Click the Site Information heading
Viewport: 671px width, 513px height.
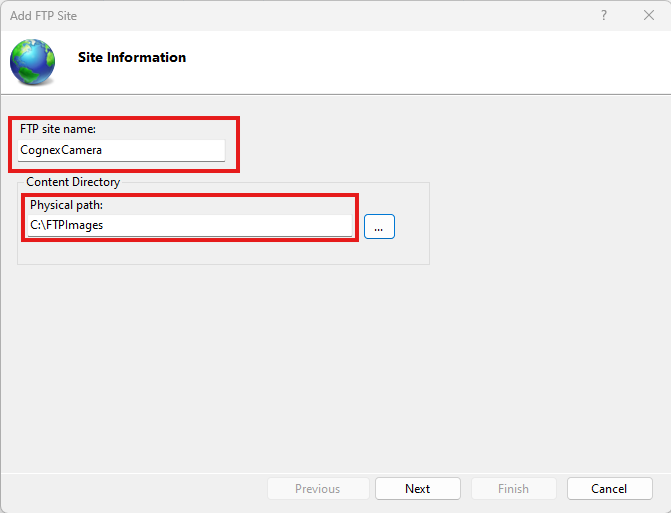pyautogui.click(x=132, y=58)
